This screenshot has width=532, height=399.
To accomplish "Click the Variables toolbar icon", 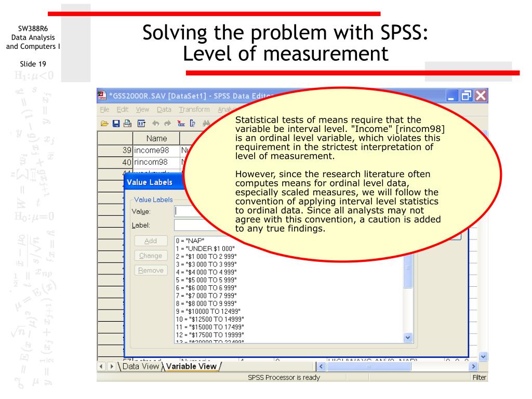I will pyautogui.click(x=192, y=124).
